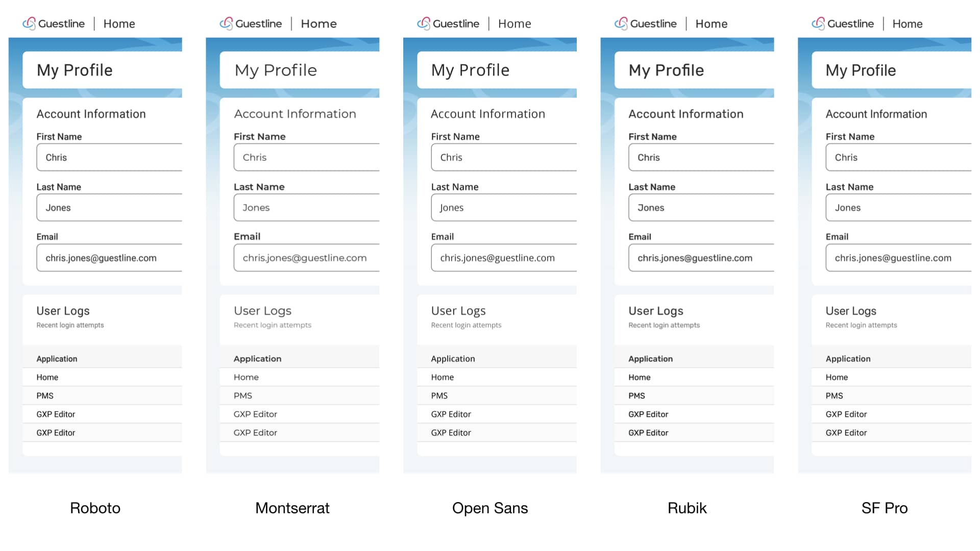Focus the Last Name field in Roboto mockup
The image size is (980, 551).
click(x=109, y=207)
